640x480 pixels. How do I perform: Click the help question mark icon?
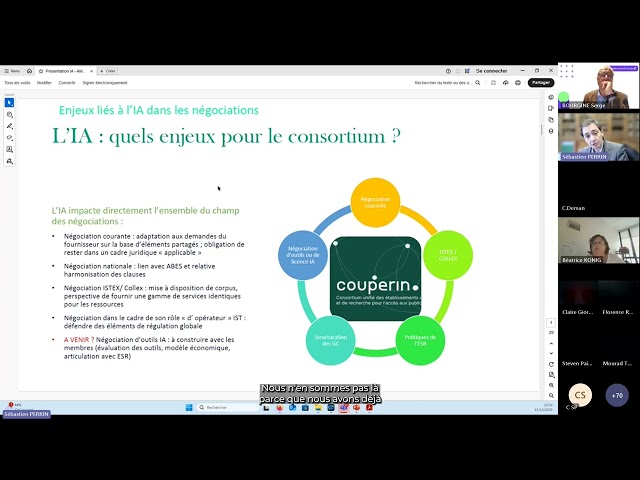pyautogui.click(x=448, y=71)
